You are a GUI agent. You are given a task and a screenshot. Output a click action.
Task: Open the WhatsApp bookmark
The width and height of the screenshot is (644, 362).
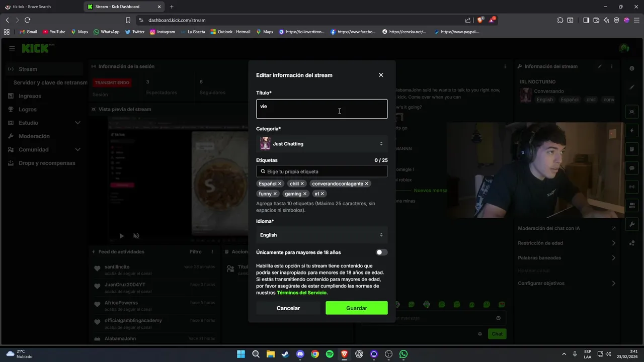(x=106, y=32)
